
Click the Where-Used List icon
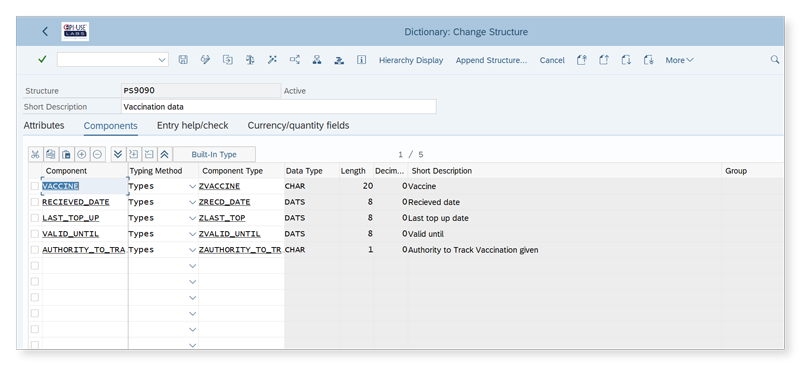pos(294,60)
